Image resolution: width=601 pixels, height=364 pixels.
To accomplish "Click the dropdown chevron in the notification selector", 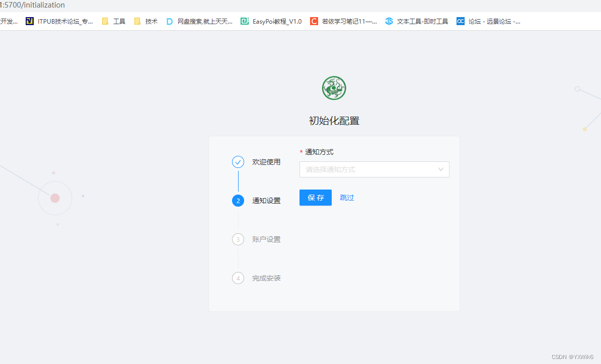I will click(x=441, y=169).
